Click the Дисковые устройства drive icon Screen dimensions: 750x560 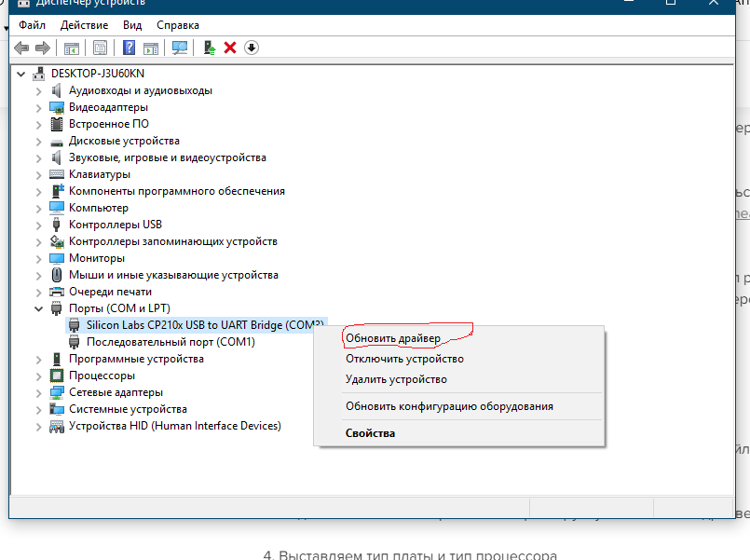(57, 142)
